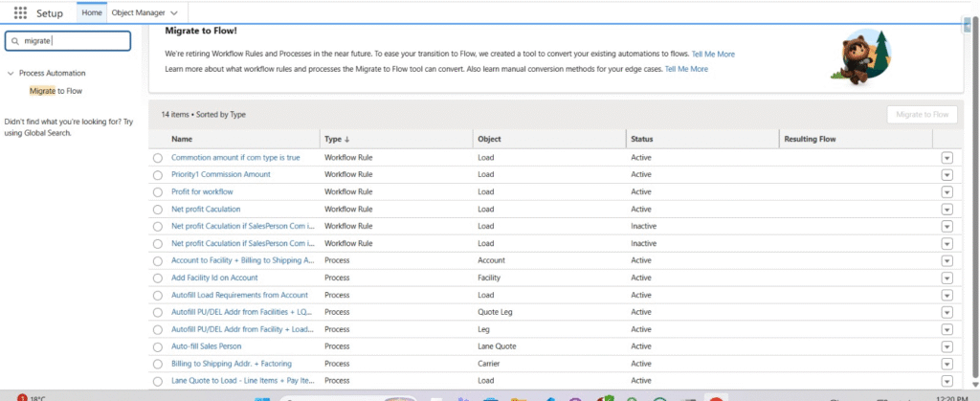Viewport: 980px width, 401px height.
Task: Collapse the Process Automation tree section
Action: pyautogui.click(x=10, y=74)
